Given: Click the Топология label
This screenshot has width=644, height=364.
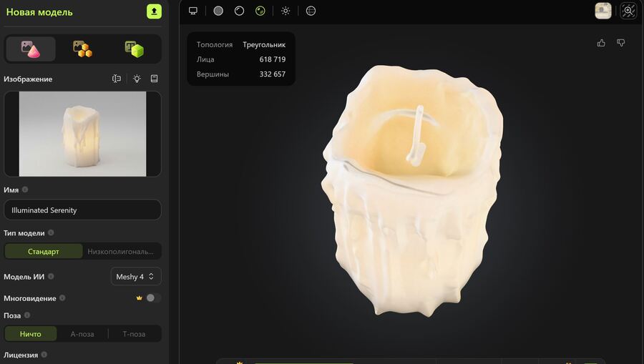Looking at the screenshot, I should (215, 45).
